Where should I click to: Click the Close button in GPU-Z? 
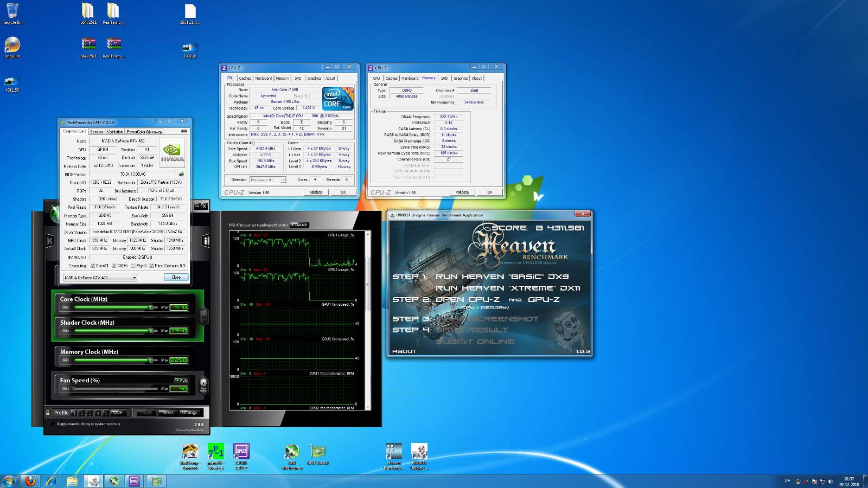click(176, 277)
